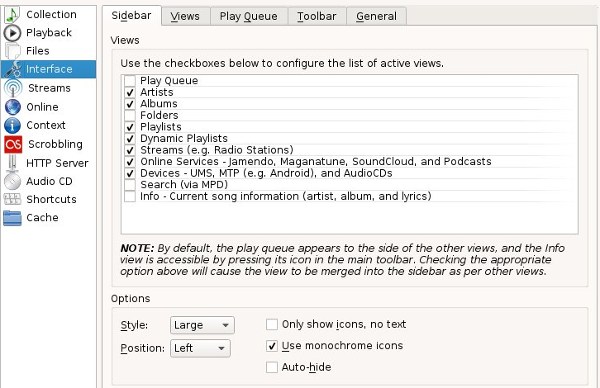Open the Toolbar tab
Viewport: 600px width, 388px height.
[x=316, y=16]
